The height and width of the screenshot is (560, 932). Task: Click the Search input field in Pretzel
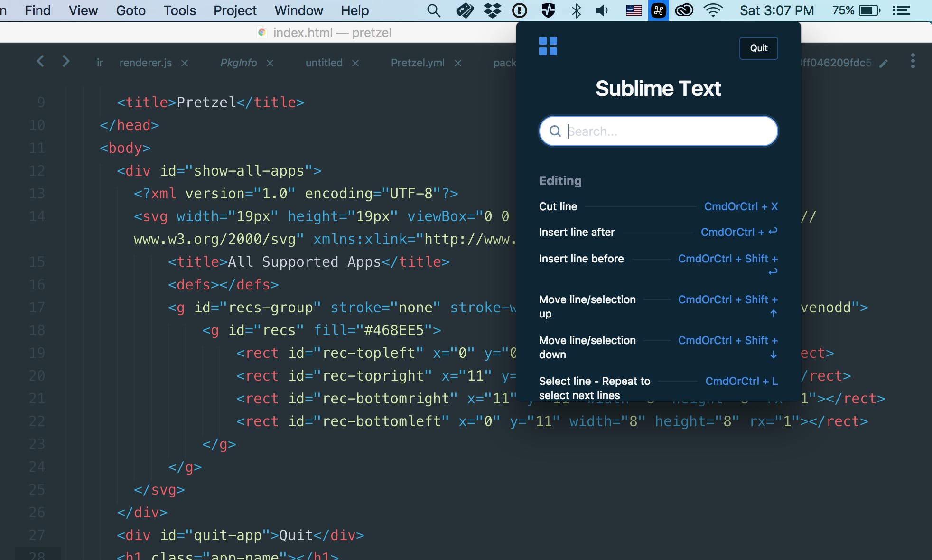coord(658,131)
